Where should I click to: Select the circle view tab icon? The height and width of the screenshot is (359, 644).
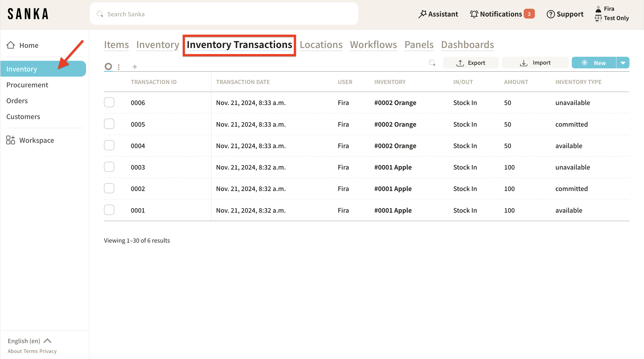click(x=108, y=66)
